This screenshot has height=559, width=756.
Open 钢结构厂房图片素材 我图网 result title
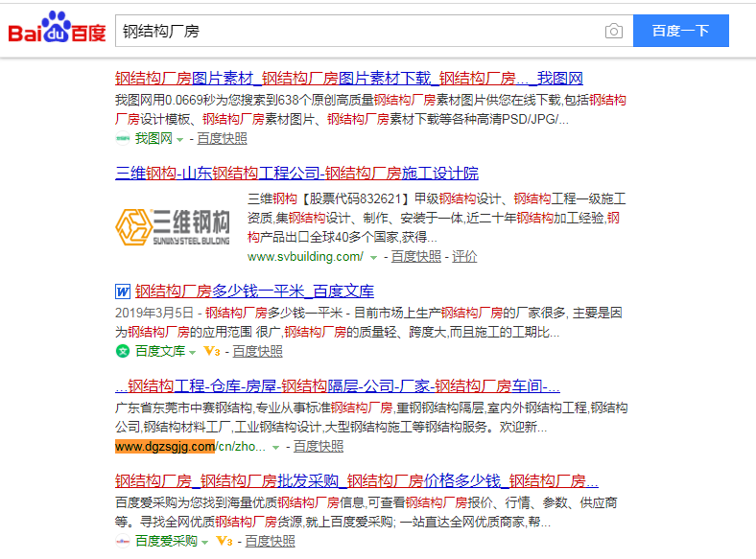coord(348,78)
